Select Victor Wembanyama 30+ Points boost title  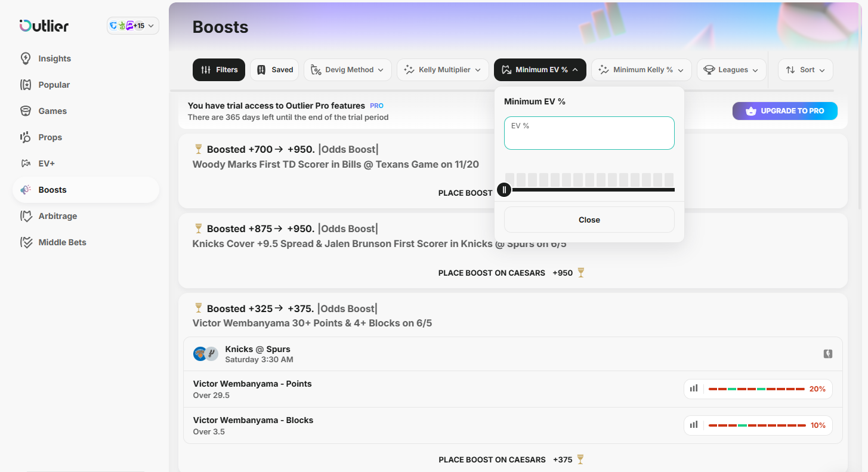tap(312, 323)
